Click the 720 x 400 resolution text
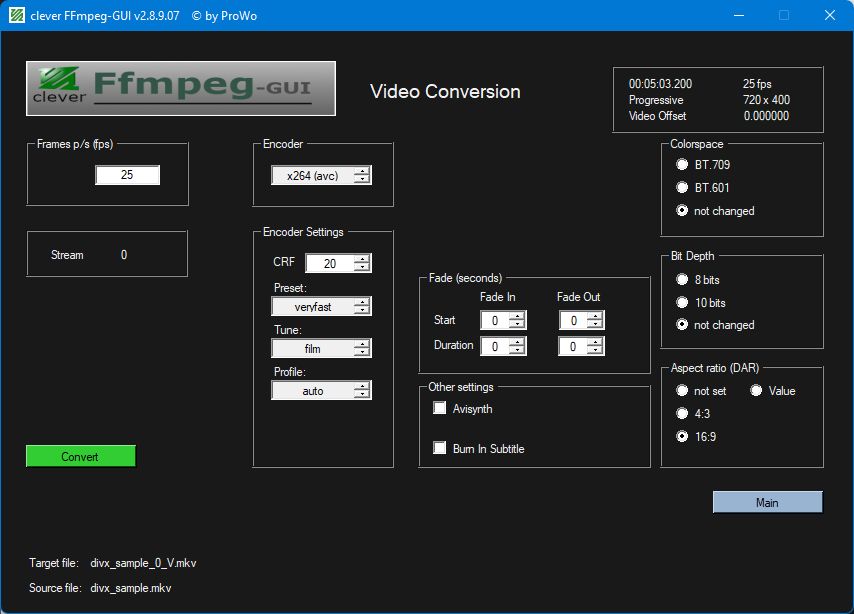The image size is (854, 614). click(x=766, y=100)
